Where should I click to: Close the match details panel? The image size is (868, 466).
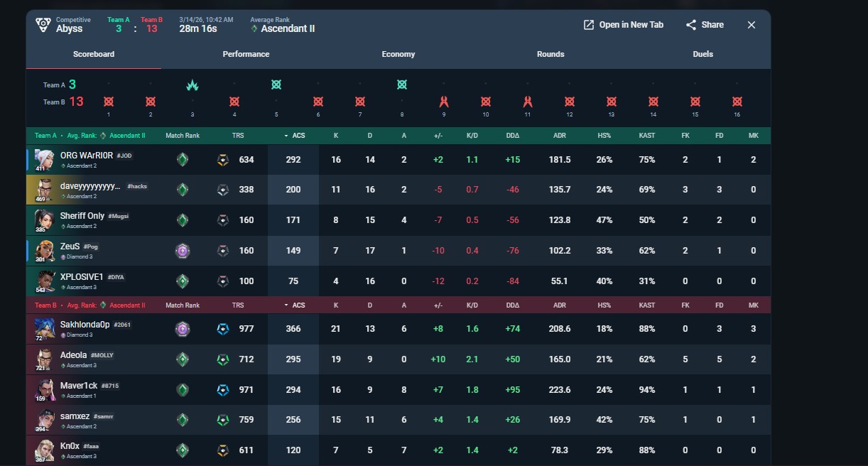pyautogui.click(x=752, y=25)
